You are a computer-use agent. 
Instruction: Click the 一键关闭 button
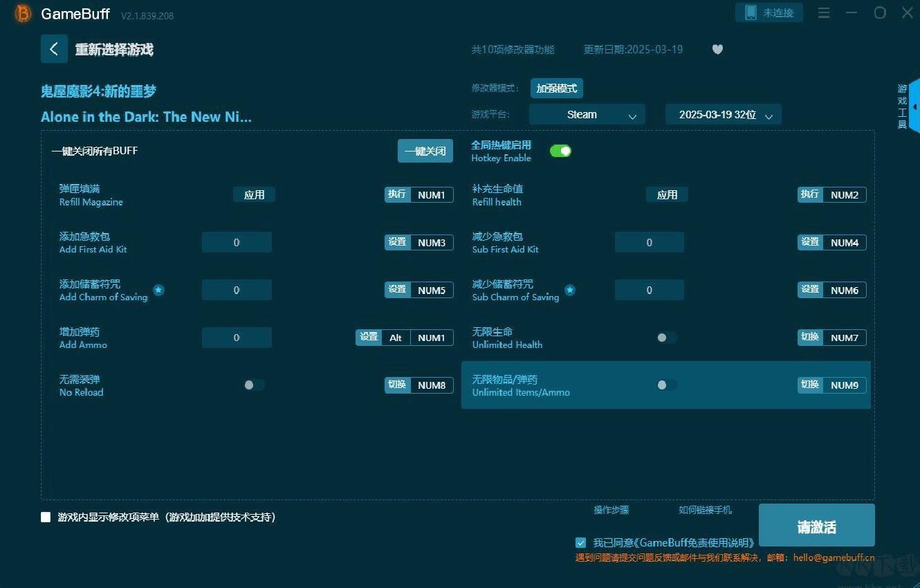425,151
